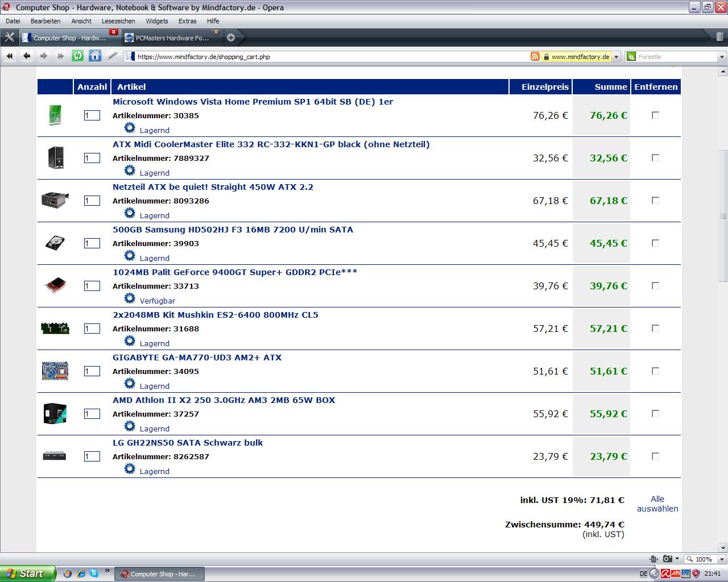Screen dimensions: 728x582
Task: Open the address bar dropdown arrow
Action: [617, 56]
